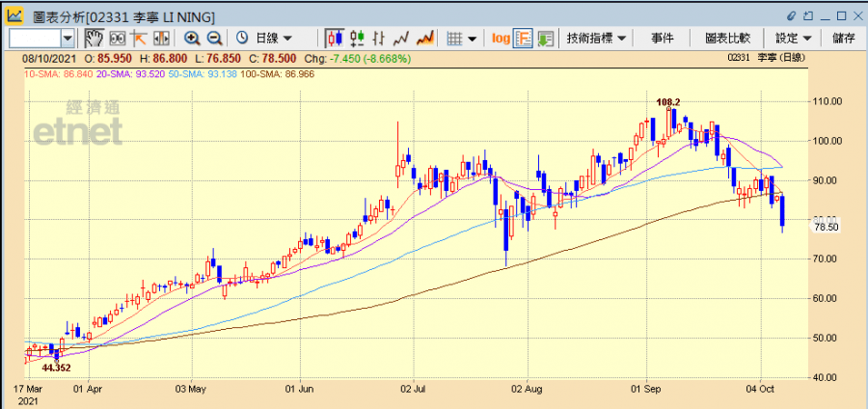This screenshot has height=409, width=868.
Task: Click the zoom out magnifier icon
Action: pyautogui.click(x=214, y=38)
